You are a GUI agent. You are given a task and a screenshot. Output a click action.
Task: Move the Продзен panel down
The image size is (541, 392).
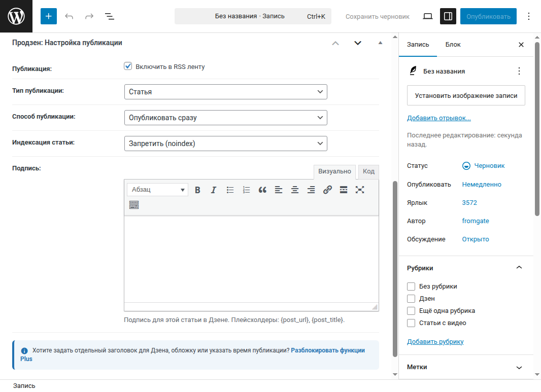[358, 43]
